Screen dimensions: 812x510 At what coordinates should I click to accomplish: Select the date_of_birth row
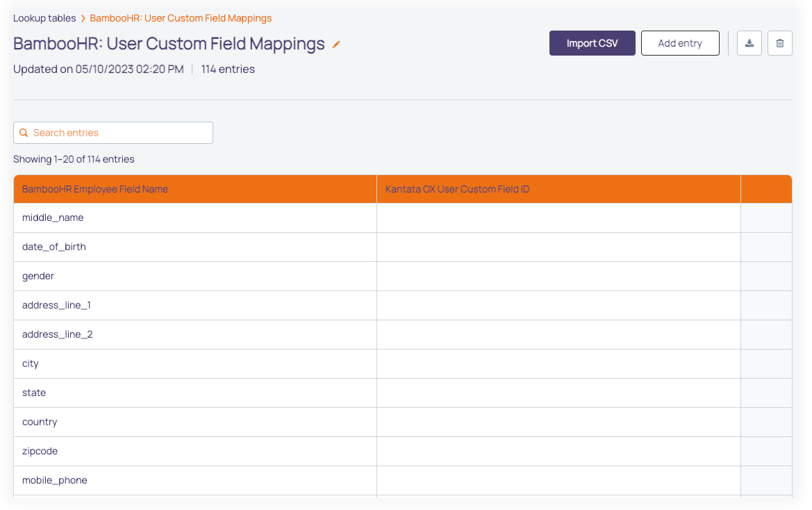tap(402, 247)
